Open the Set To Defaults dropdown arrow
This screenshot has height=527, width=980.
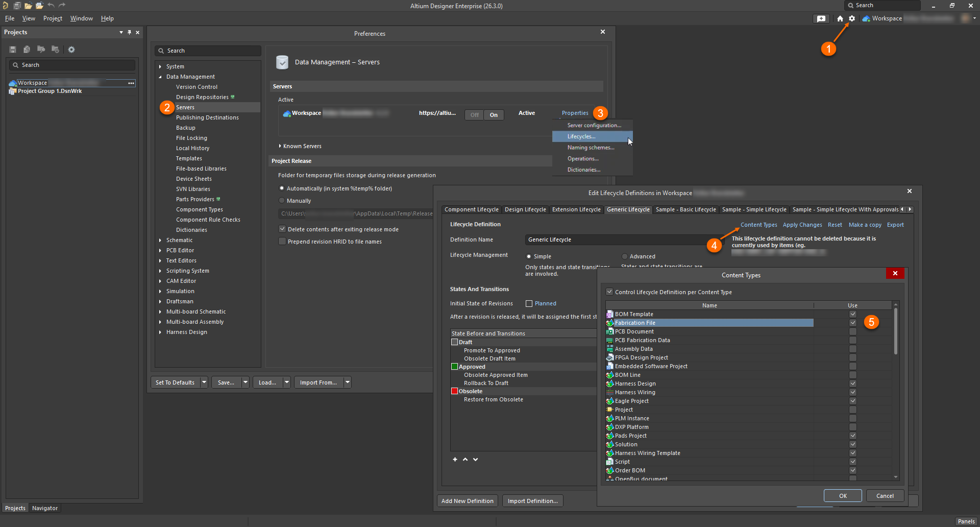click(204, 382)
